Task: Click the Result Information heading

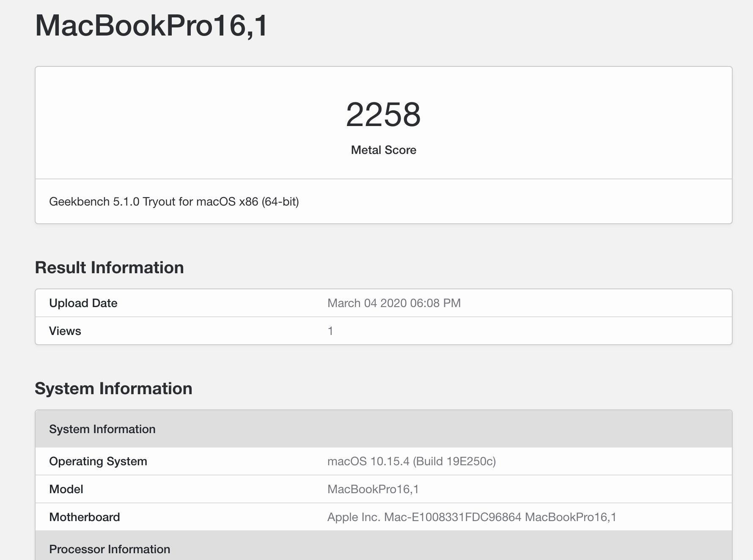Action: 109,268
